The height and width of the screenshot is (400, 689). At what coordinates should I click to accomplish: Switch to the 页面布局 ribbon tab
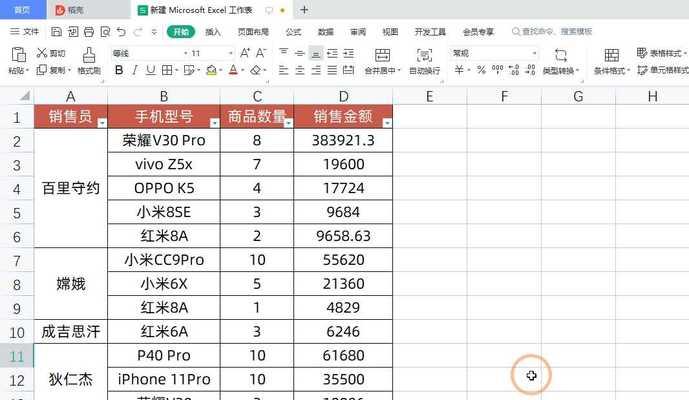coord(253,32)
